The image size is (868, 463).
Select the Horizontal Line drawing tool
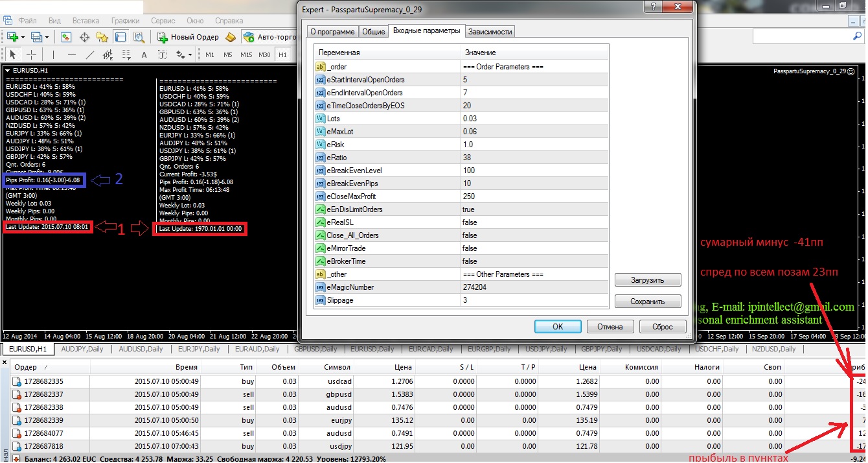coord(71,54)
